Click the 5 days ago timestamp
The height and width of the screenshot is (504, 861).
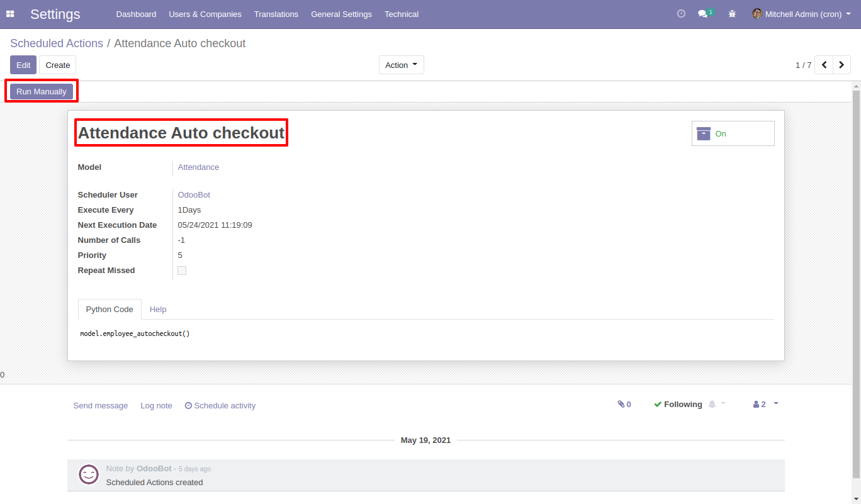tap(194, 469)
